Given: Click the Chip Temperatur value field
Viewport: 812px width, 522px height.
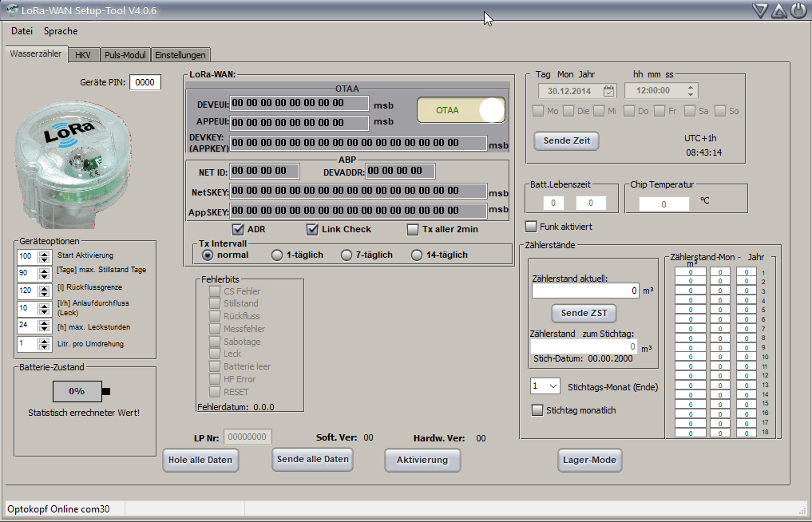Looking at the screenshot, I should tap(664, 204).
